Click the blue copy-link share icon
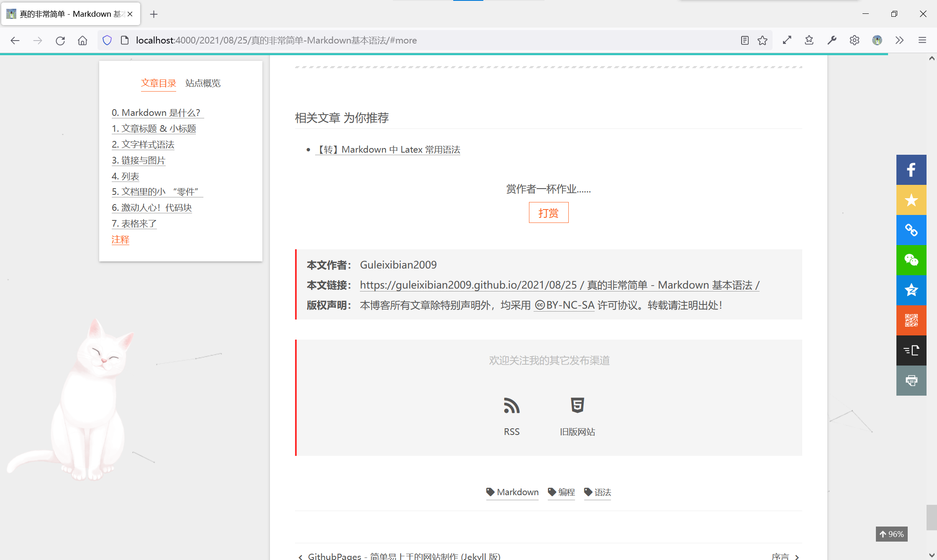 click(x=911, y=230)
